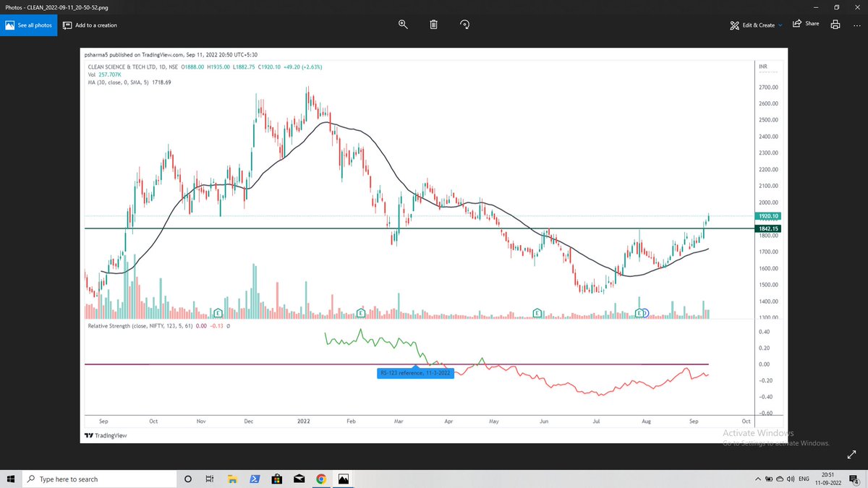The image size is (868, 488).
Task: Open Task View
Action: click(x=210, y=478)
